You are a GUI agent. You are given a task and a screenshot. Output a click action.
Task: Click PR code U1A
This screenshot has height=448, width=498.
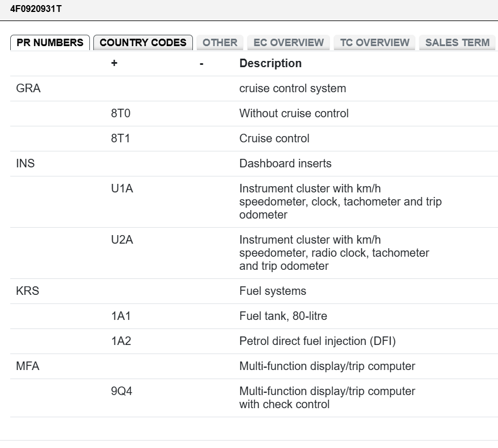[122, 188]
